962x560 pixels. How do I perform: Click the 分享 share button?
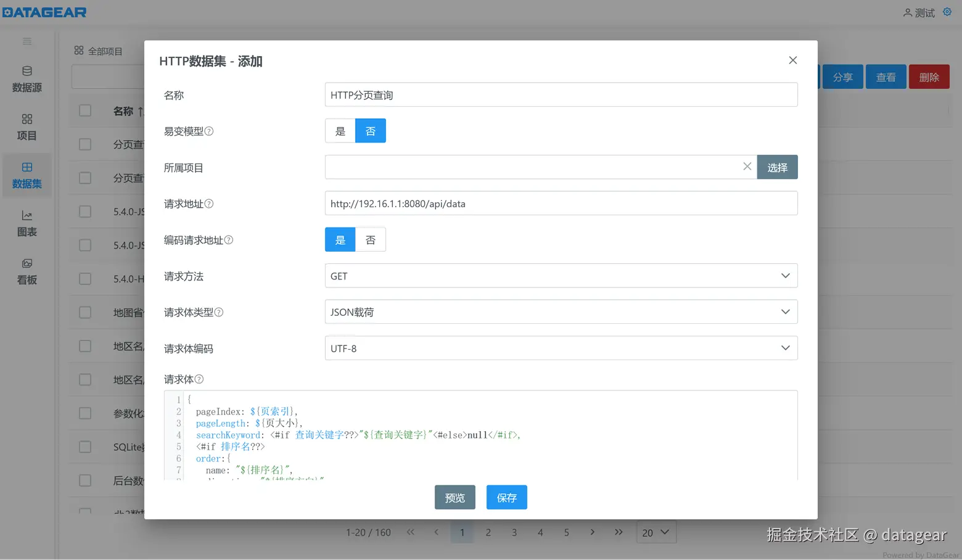click(843, 77)
